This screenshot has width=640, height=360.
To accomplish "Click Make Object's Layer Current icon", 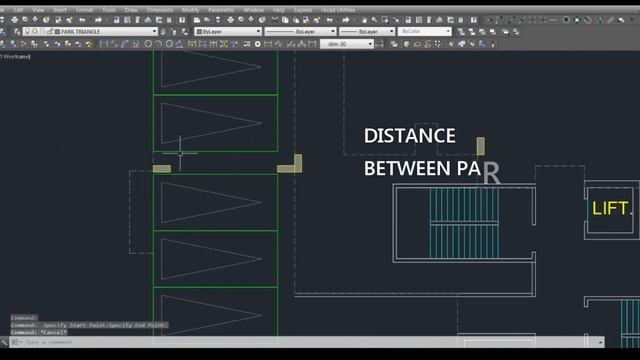I will click(x=163, y=31).
